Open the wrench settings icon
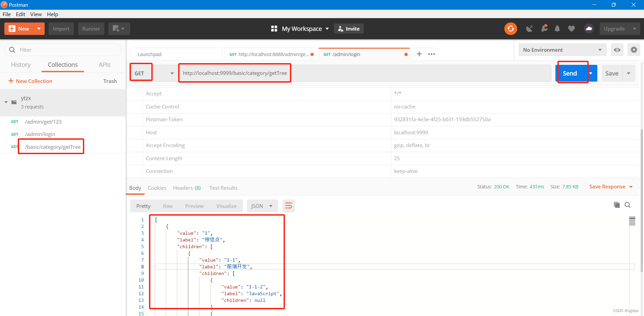The width and height of the screenshot is (644, 316). pos(544,29)
